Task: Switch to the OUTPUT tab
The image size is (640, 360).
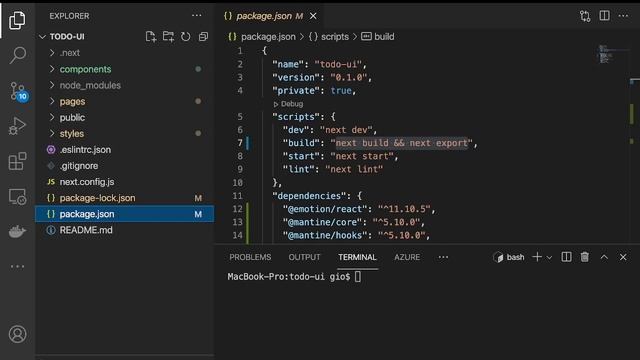Action: coord(304,257)
